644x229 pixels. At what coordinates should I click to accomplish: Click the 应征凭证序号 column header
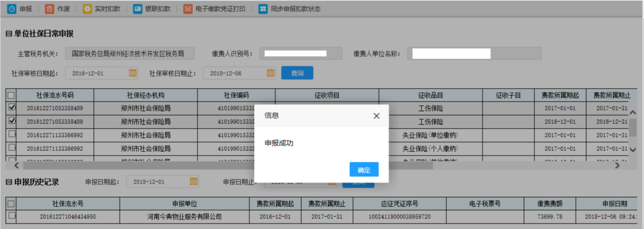tap(399, 204)
